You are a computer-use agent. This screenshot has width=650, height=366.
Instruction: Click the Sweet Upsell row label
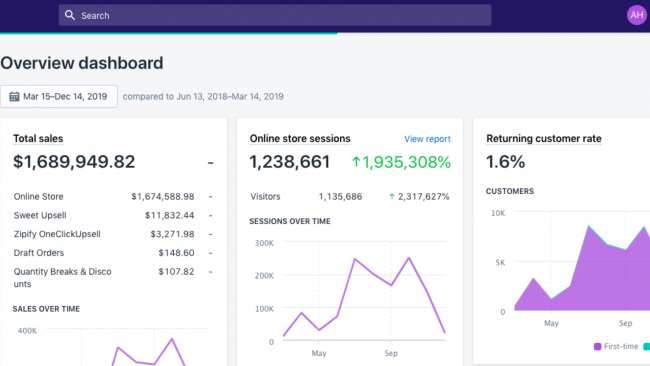click(x=40, y=215)
